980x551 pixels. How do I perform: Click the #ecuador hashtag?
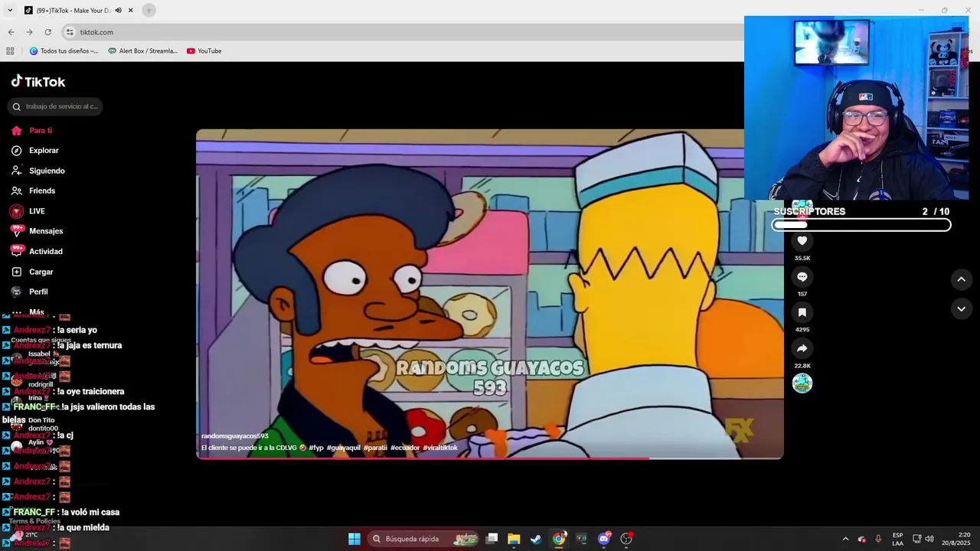(405, 448)
